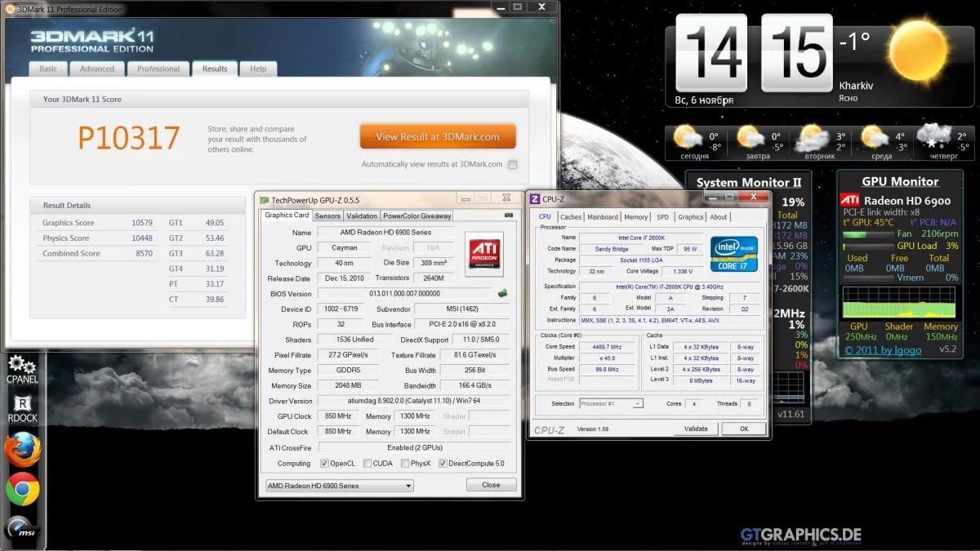Expand the Processor #1 selection dropdown
The width and height of the screenshot is (980, 551).
point(611,403)
